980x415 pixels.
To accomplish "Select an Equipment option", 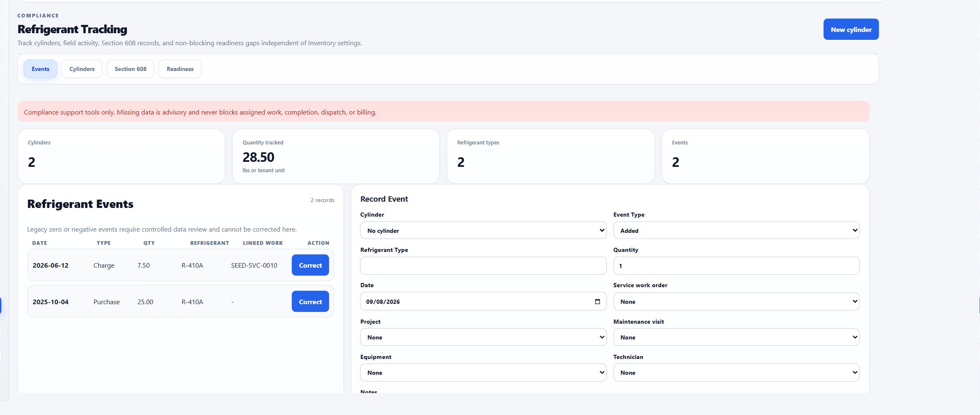I will tap(483, 373).
